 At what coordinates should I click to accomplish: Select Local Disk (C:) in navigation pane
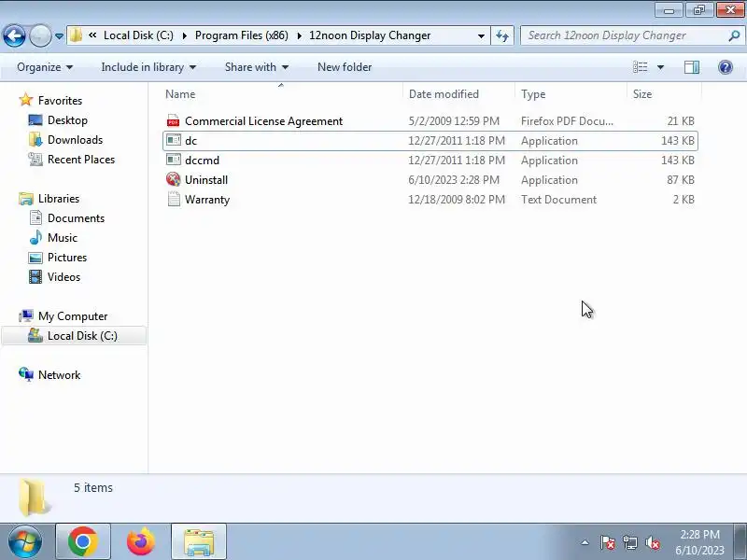74,336
